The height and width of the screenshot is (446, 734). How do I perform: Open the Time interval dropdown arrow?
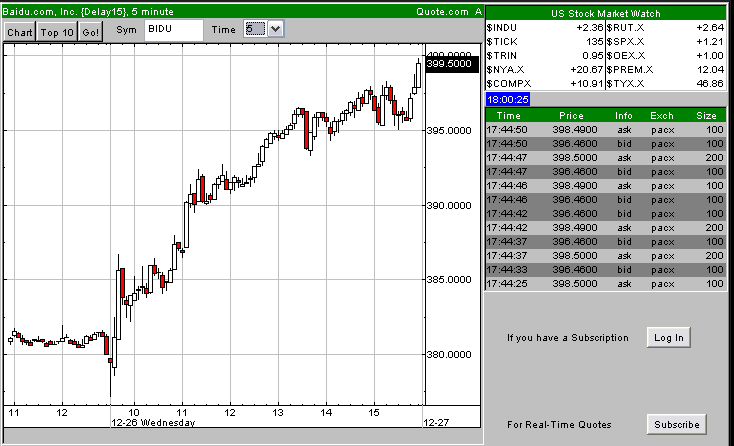[276, 29]
